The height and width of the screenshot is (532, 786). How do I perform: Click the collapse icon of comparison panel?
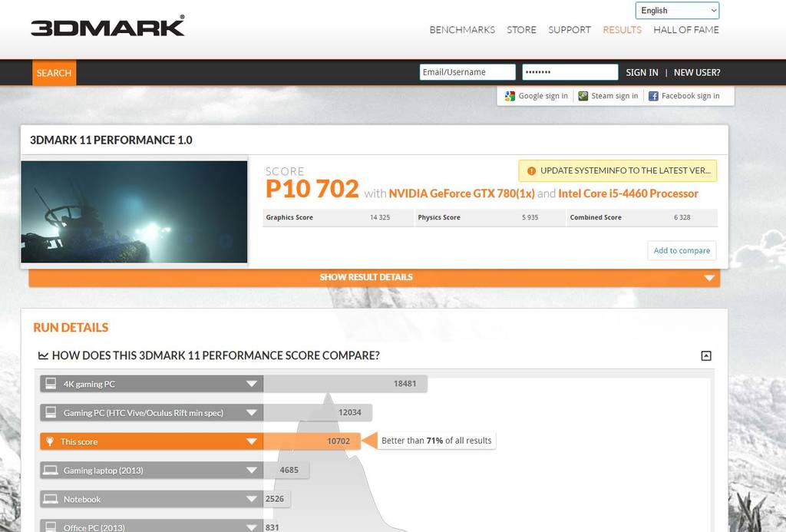706,356
